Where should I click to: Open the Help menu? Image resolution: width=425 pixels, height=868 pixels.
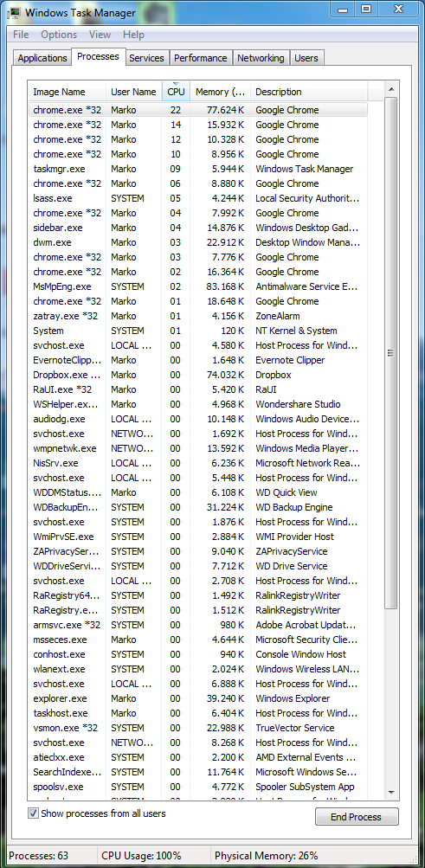coord(133,35)
